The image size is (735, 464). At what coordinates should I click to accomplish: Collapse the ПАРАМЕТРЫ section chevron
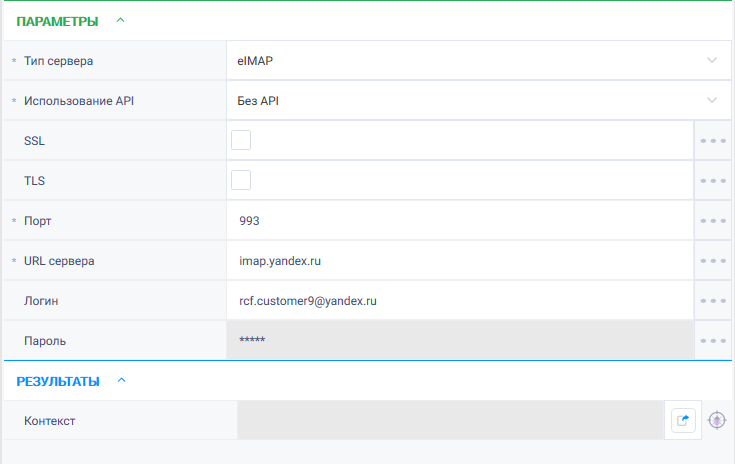tap(120, 20)
